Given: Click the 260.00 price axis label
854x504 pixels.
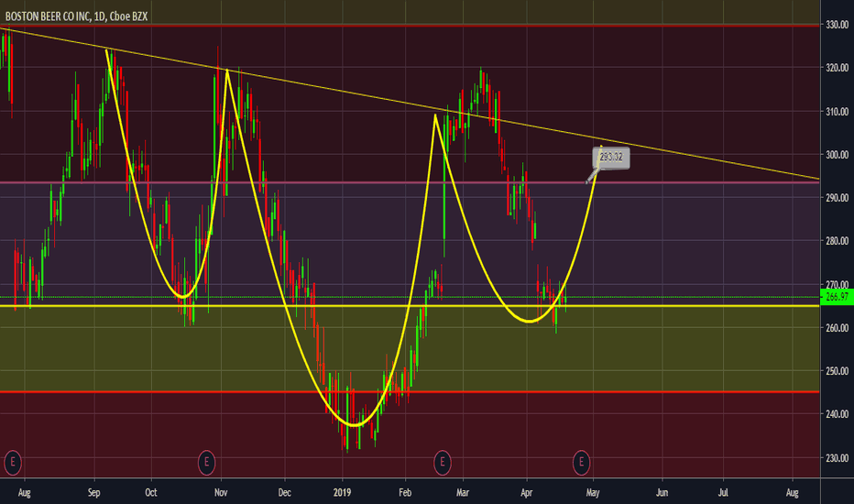Looking at the screenshot, I should click(838, 328).
